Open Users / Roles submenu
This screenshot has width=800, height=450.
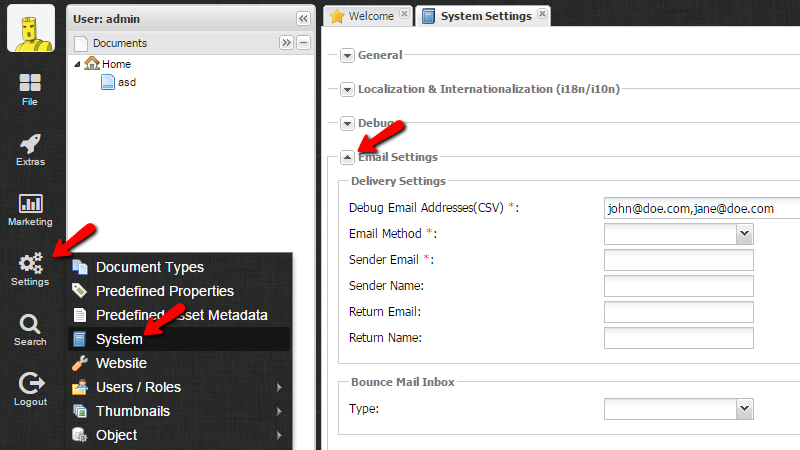tap(179, 387)
